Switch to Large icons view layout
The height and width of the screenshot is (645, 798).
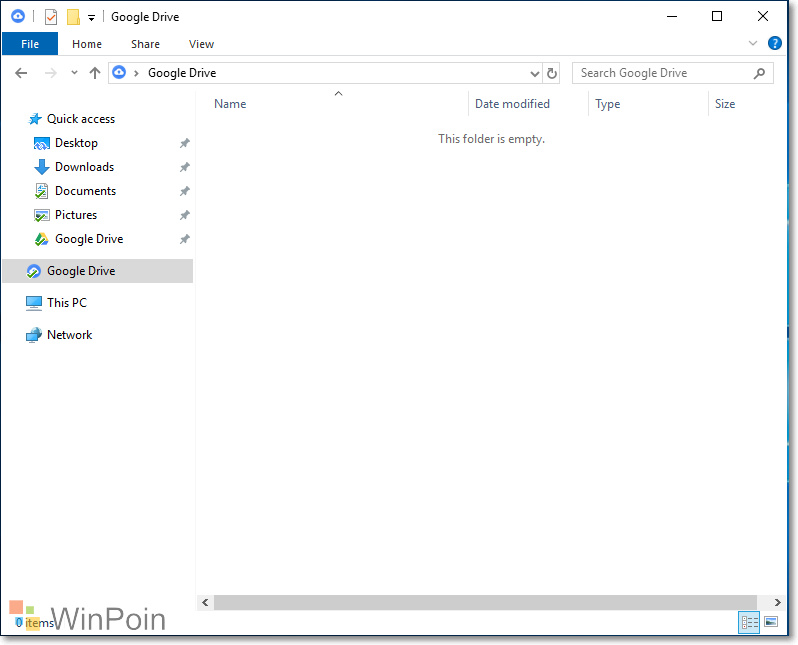click(x=771, y=622)
